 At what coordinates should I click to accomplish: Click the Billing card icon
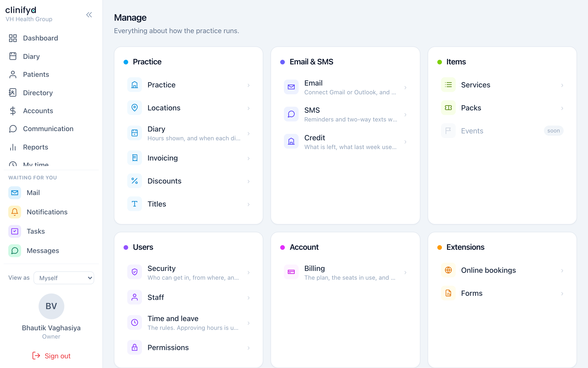pyautogui.click(x=291, y=272)
